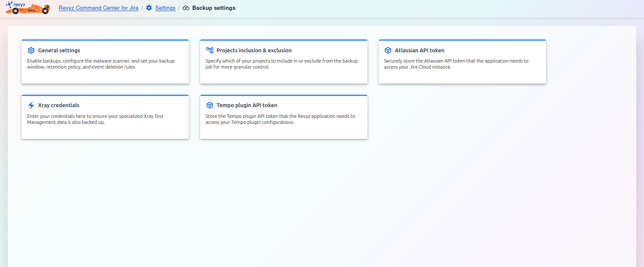Open the Atlassian API token card title

pyautogui.click(x=419, y=50)
